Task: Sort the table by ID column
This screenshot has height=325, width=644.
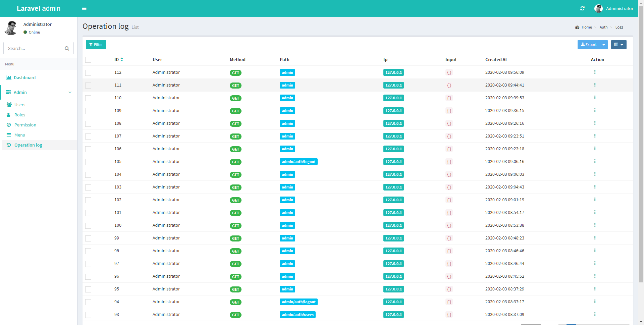Action: pos(122,59)
